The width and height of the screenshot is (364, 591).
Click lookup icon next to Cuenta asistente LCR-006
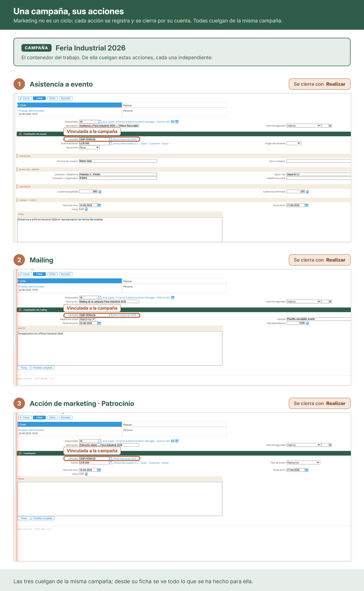(111, 143)
